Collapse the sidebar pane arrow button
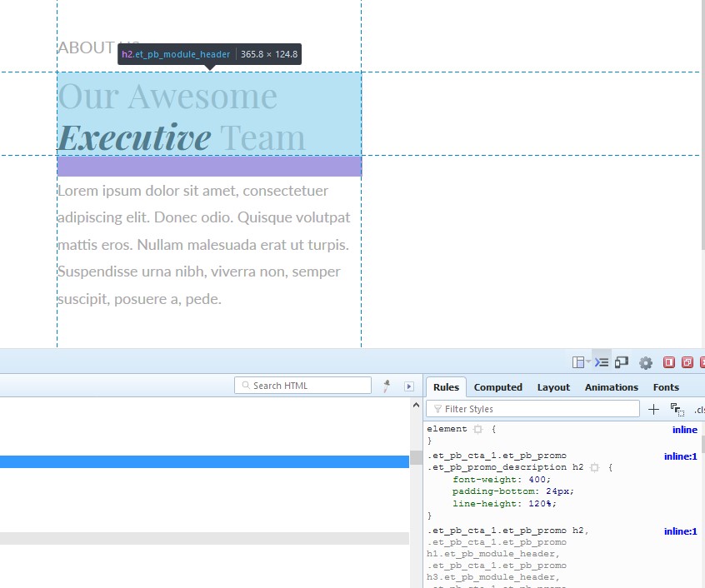The height and width of the screenshot is (588, 705). click(x=408, y=386)
